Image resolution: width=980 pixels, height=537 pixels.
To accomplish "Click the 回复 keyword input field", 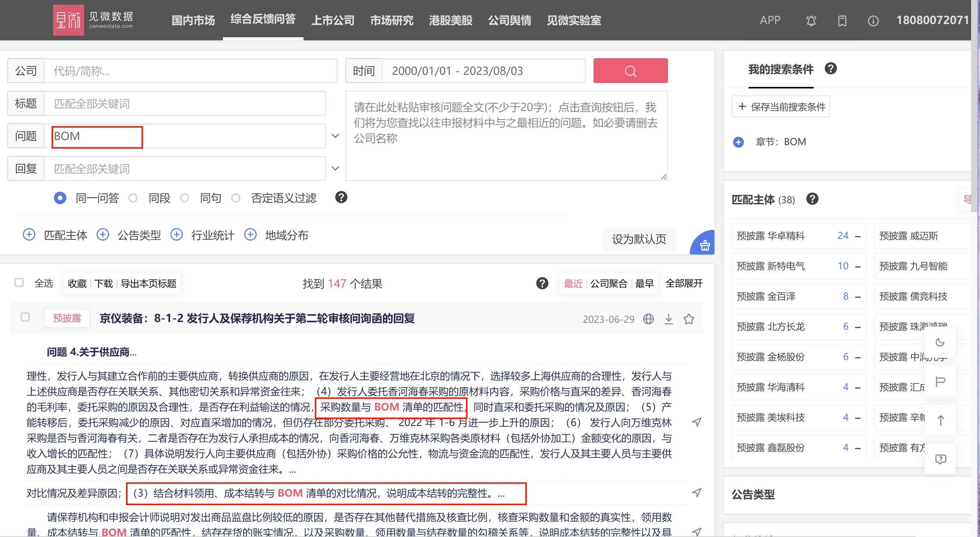I will [x=185, y=168].
